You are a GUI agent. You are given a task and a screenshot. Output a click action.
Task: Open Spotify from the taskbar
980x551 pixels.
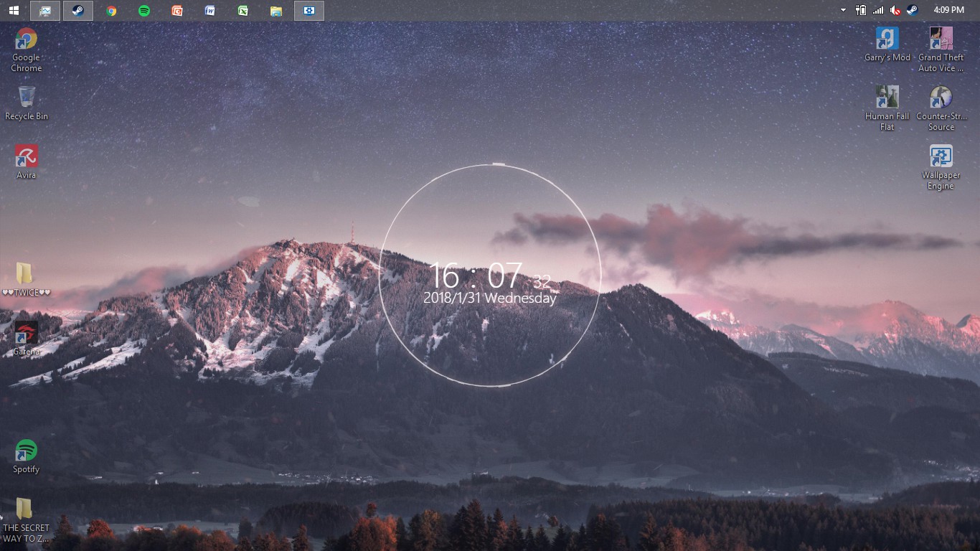[x=144, y=10]
